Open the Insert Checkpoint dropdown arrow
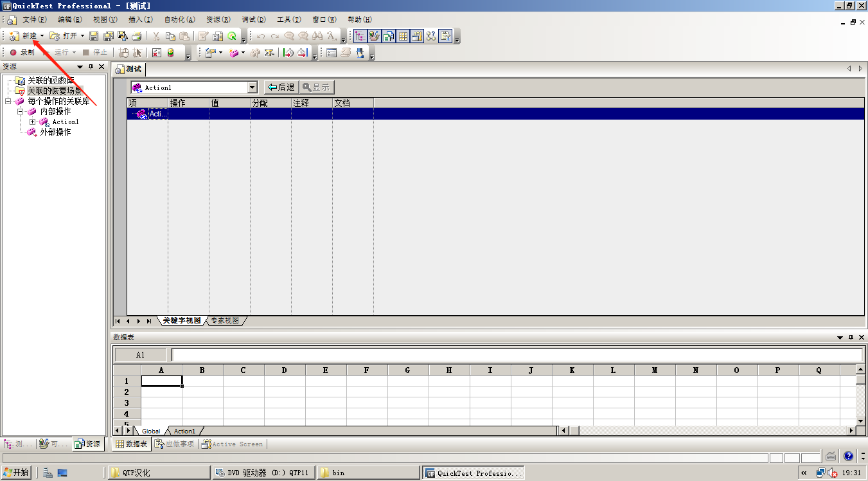The width and height of the screenshot is (868, 481). (220, 53)
